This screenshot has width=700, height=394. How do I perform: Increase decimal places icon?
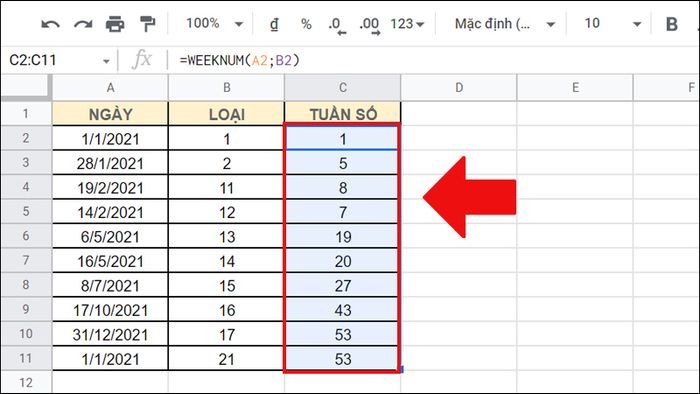pyautogui.click(x=370, y=25)
